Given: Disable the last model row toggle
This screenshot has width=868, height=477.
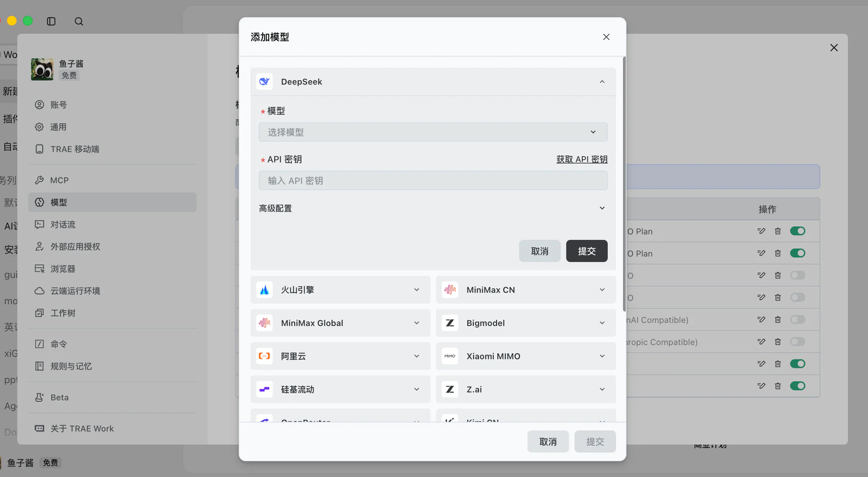Looking at the screenshot, I should pos(797,386).
